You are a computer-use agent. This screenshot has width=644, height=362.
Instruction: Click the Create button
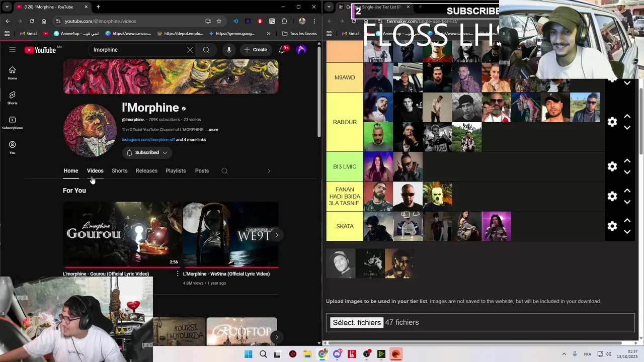(256, 50)
